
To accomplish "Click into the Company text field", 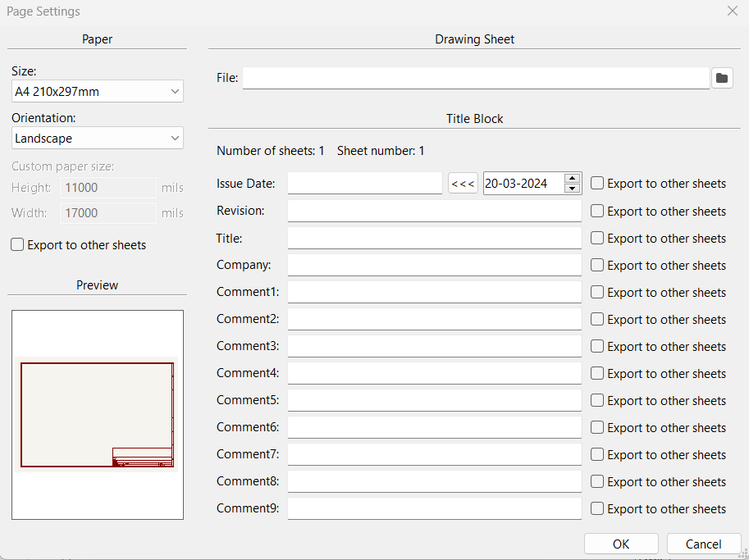I will 434,265.
